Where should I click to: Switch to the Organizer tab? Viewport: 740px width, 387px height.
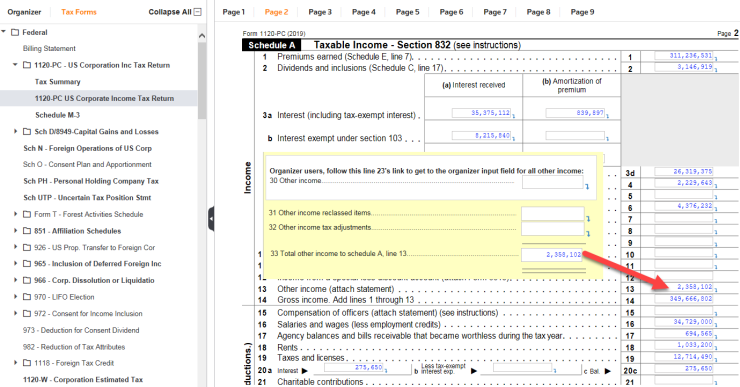pos(24,12)
